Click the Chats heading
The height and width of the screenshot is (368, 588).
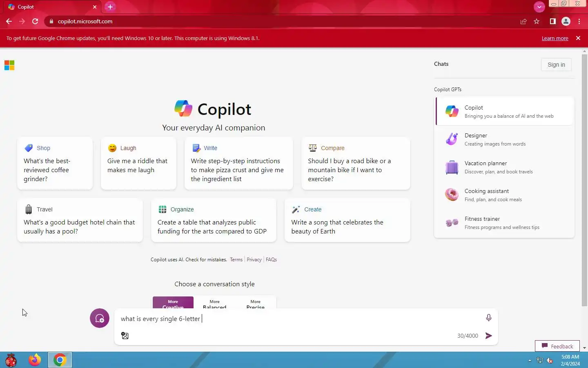[441, 64]
